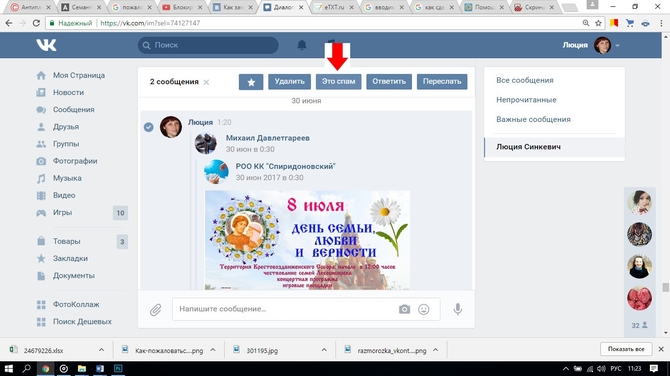This screenshot has width=670, height=376.
Task: Expand razmorozka_vkont png download options
Action: click(x=435, y=350)
